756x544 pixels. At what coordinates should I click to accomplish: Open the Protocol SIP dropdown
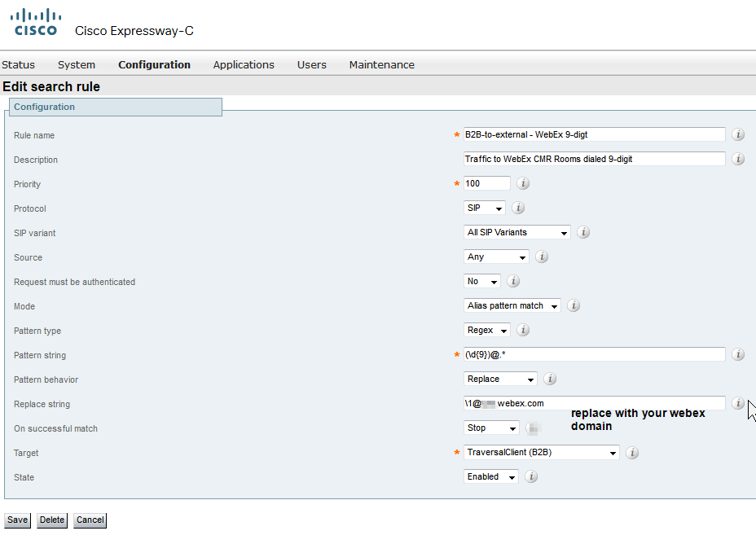(x=485, y=208)
